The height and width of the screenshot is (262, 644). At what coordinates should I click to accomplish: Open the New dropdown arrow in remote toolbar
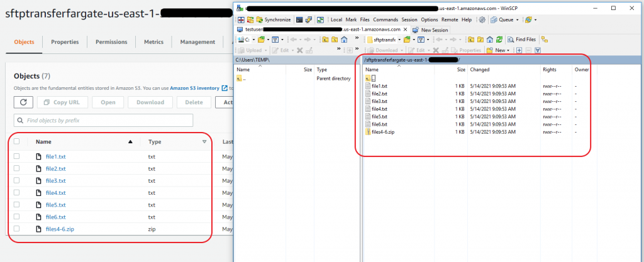508,50
